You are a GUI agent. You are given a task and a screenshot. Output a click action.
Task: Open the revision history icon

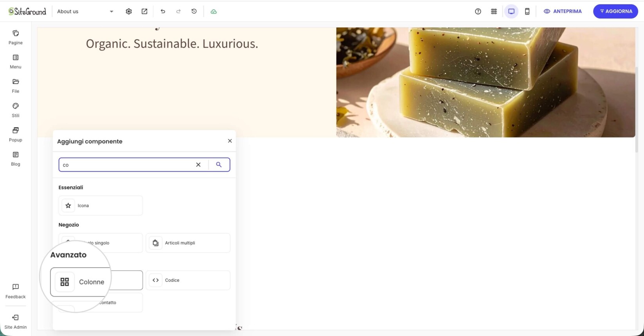[x=194, y=11]
